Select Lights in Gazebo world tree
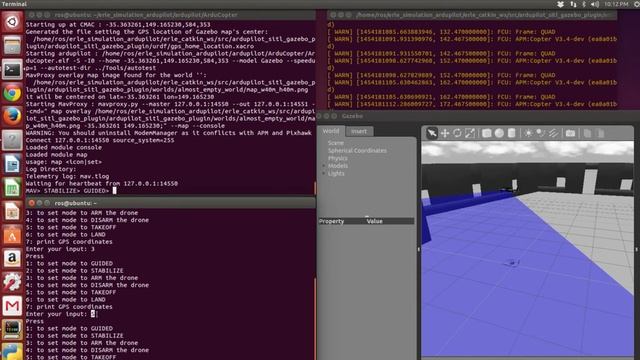This screenshot has width=640, height=360. click(336, 173)
